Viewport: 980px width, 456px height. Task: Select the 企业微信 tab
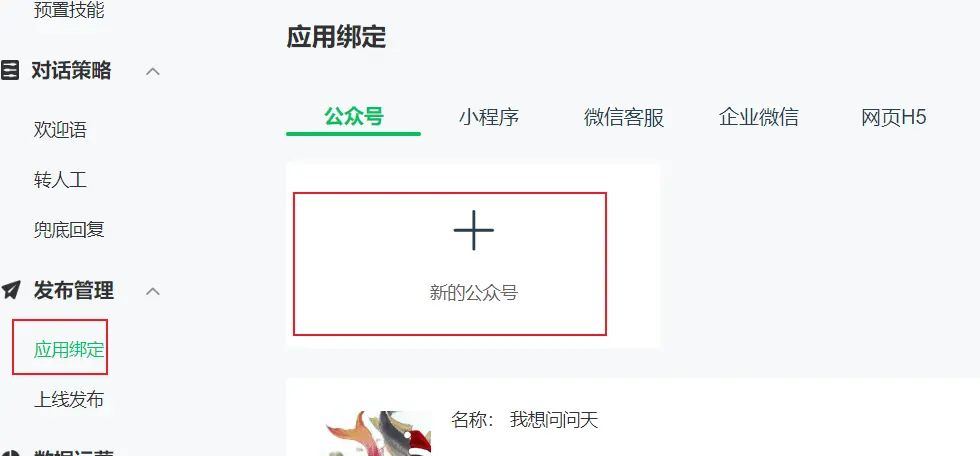click(759, 117)
